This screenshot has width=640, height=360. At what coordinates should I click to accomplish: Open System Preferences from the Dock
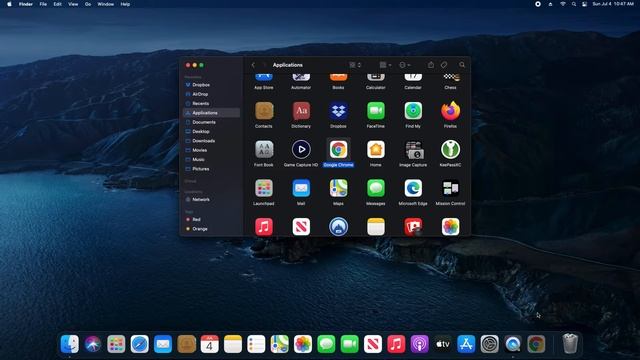489,344
